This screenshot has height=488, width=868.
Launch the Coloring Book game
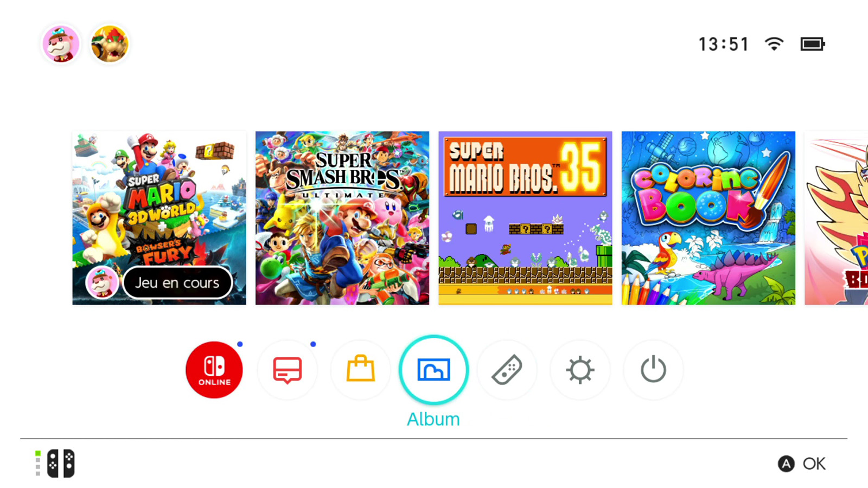pos(709,218)
